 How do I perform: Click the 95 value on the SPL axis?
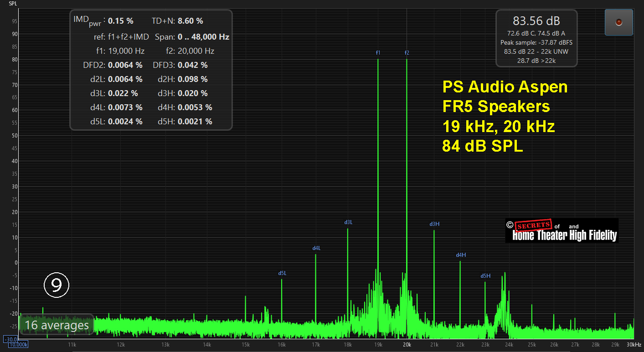tap(15, 21)
